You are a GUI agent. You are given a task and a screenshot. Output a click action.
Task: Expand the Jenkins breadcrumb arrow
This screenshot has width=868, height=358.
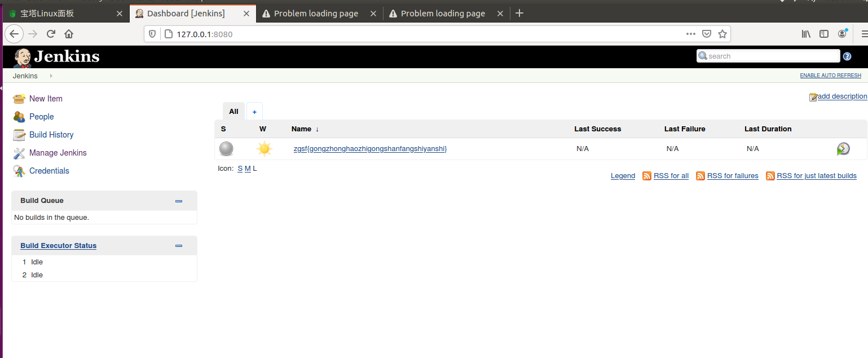[51, 76]
